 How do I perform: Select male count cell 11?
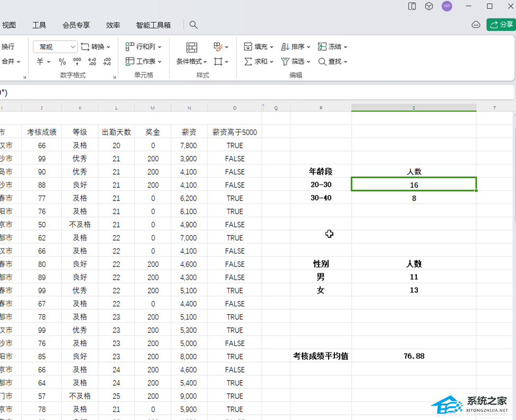tap(414, 277)
